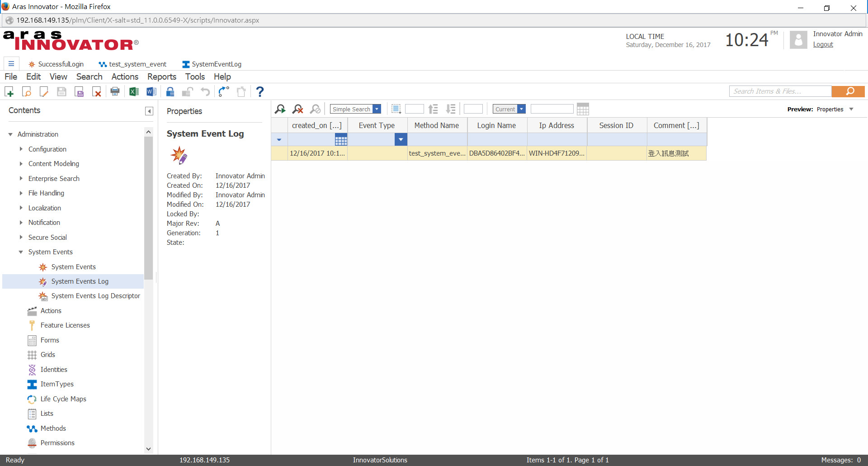This screenshot has height=466, width=868.
Task: Click the next page arrow icon
Action: pos(451,109)
